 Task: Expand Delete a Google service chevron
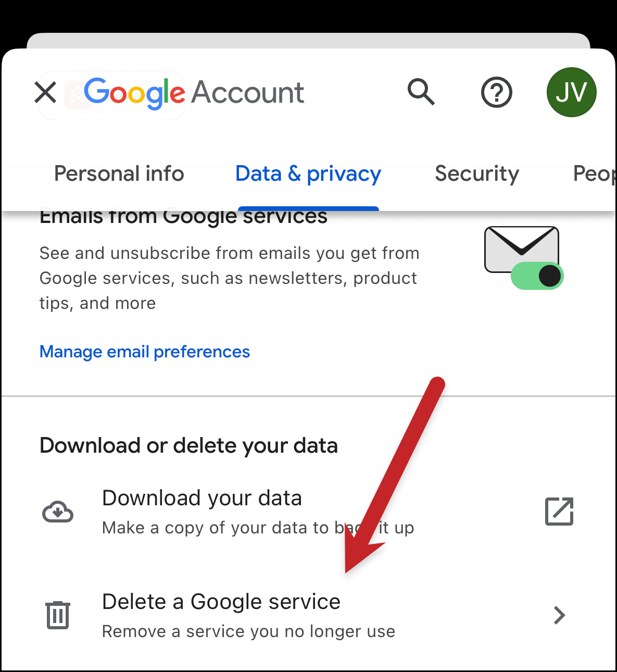tap(559, 615)
